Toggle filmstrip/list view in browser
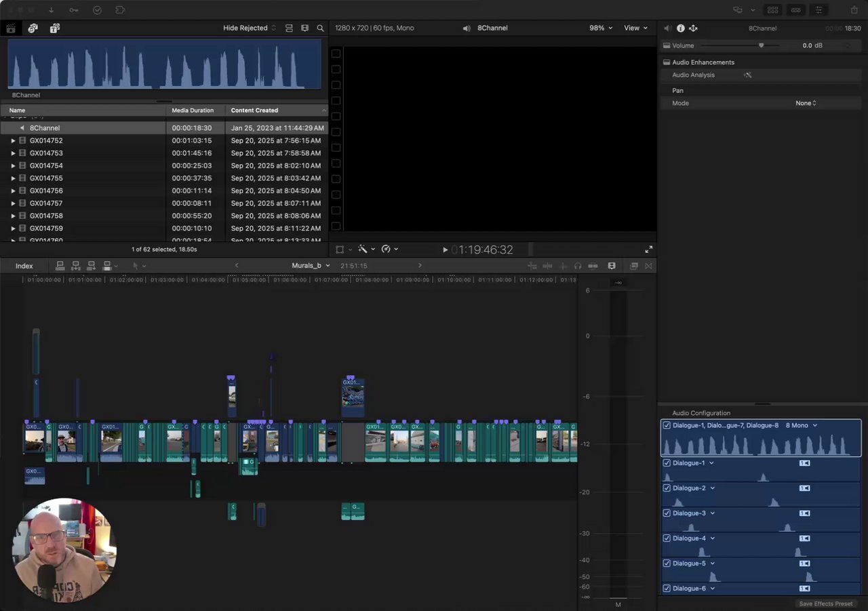868x611 pixels. click(289, 28)
